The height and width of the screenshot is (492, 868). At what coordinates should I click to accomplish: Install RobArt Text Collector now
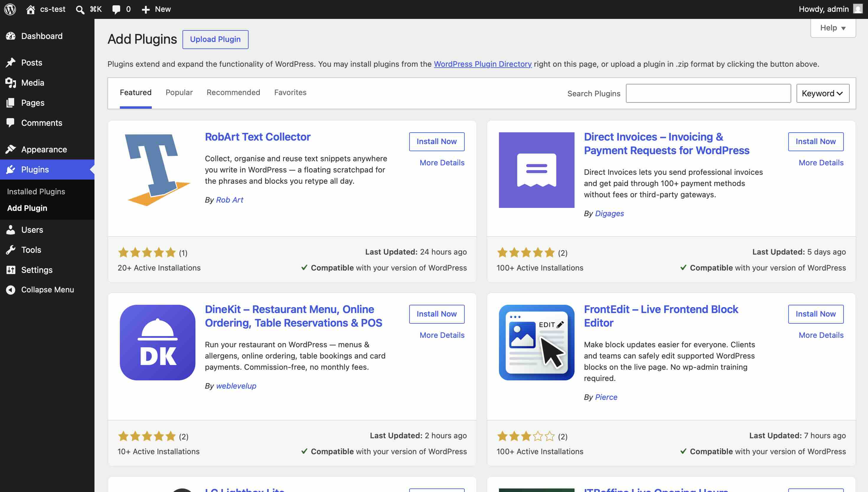[436, 141]
